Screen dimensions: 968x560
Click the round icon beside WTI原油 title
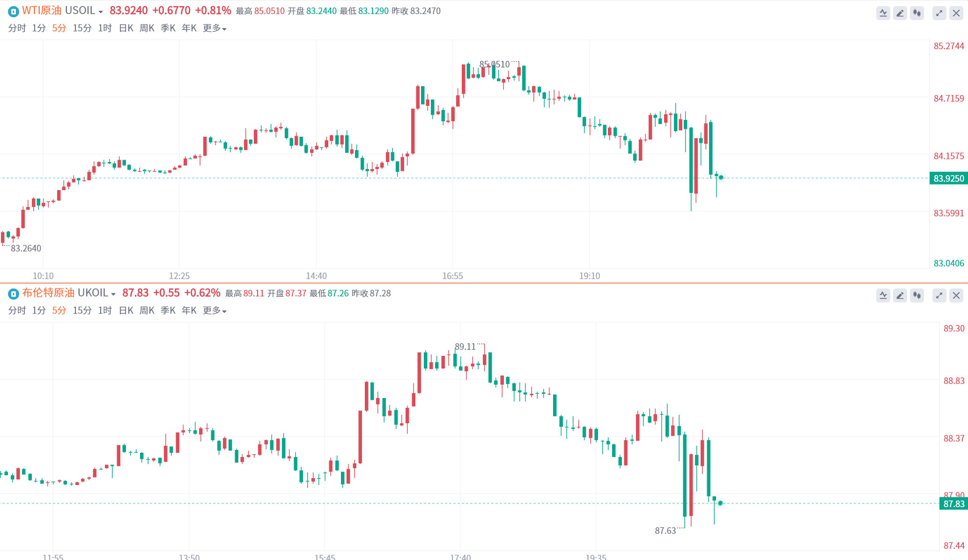[x=14, y=12]
